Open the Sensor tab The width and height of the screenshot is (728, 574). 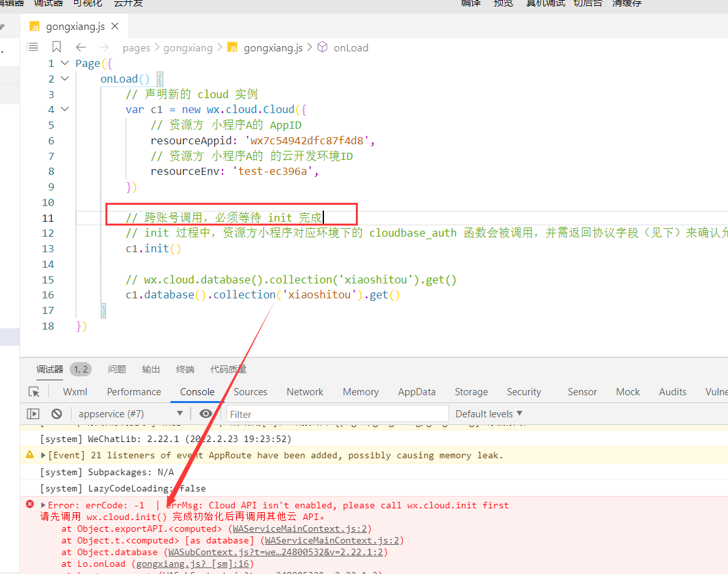click(x=582, y=391)
